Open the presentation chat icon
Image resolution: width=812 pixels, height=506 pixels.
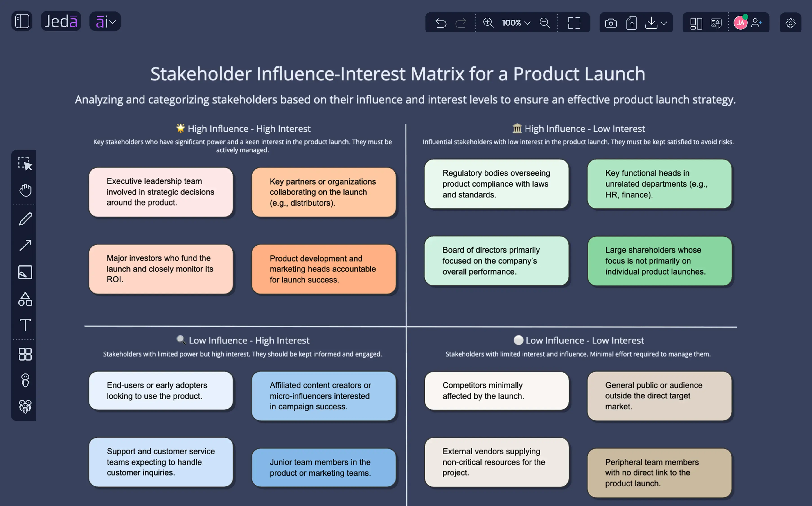pyautogui.click(x=716, y=23)
